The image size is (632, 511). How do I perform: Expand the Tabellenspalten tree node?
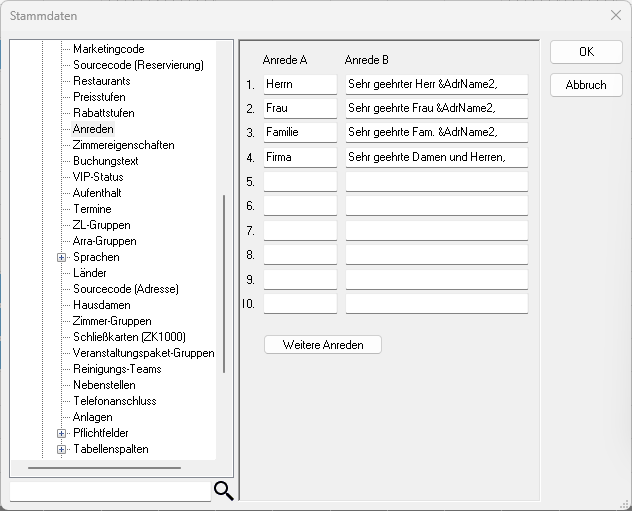coord(61,449)
